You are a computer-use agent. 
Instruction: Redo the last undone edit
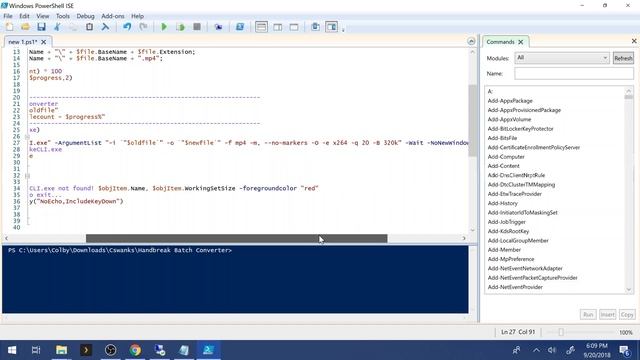tap(143, 27)
